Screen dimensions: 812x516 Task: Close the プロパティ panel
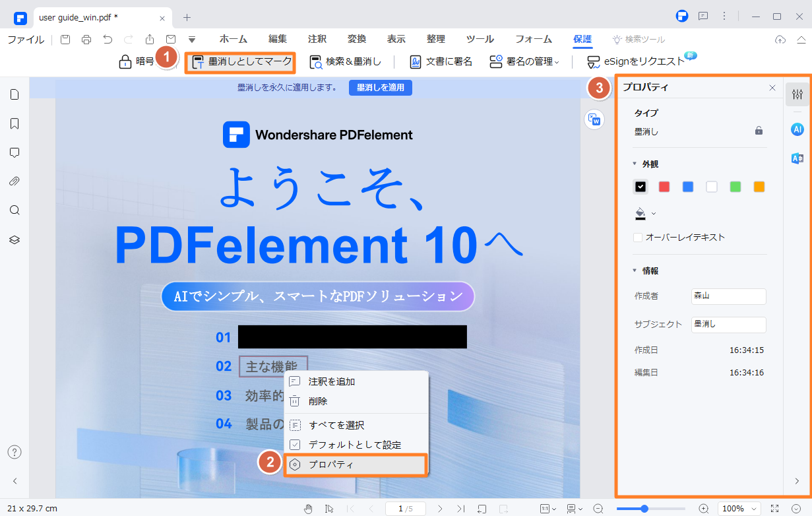[x=772, y=88]
